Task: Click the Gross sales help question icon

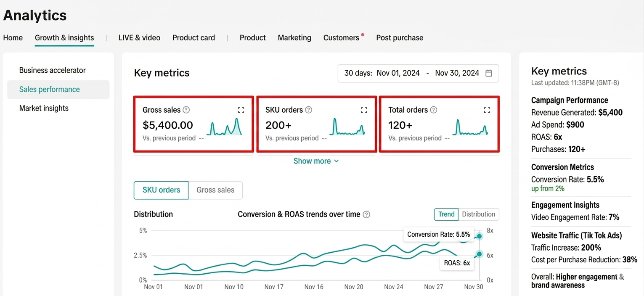Action: tap(186, 110)
